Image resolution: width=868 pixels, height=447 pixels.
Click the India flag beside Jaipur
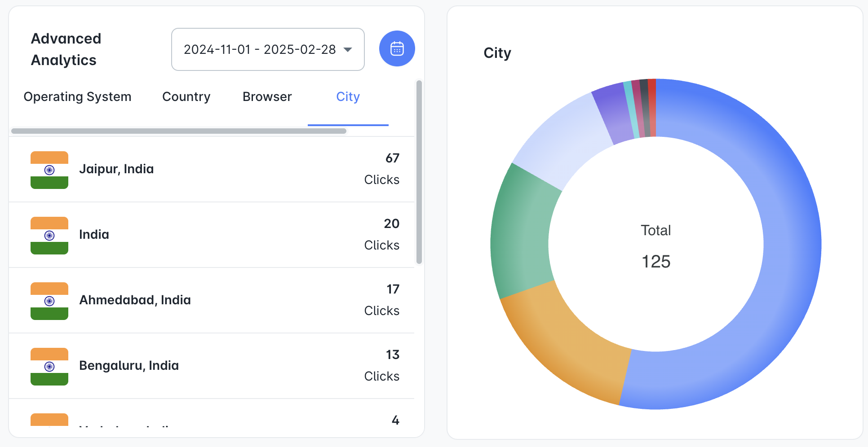point(49,170)
